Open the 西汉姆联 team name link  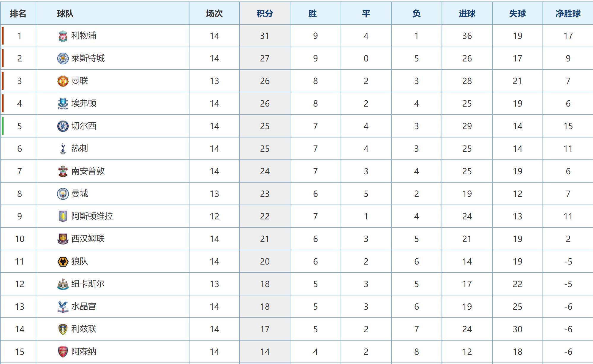(x=88, y=239)
